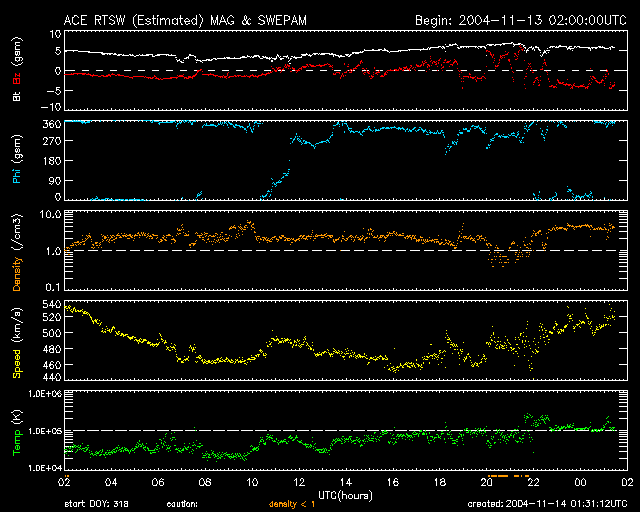
Task: Click the "180" tick on Phi axis
Action: pyautogui.click(x=52, y=161)
